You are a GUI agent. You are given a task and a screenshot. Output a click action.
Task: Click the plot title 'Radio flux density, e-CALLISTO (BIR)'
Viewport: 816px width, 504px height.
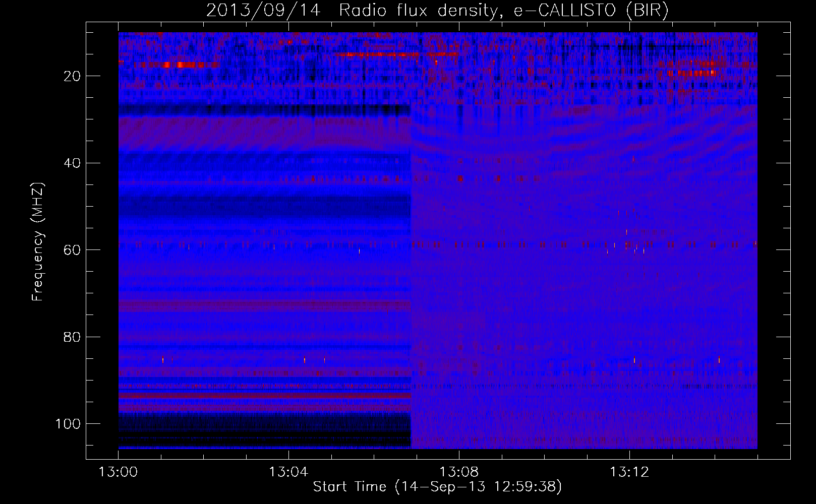[x=503, y=10]
